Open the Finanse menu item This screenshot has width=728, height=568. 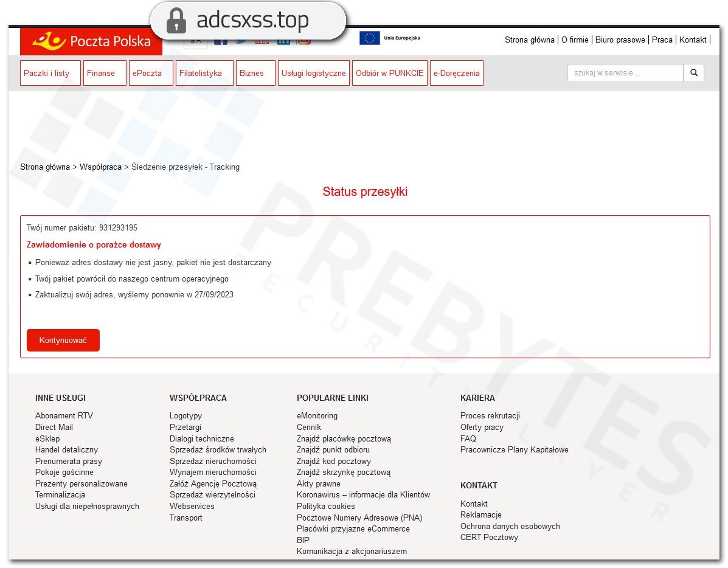(x=105, y=73)
